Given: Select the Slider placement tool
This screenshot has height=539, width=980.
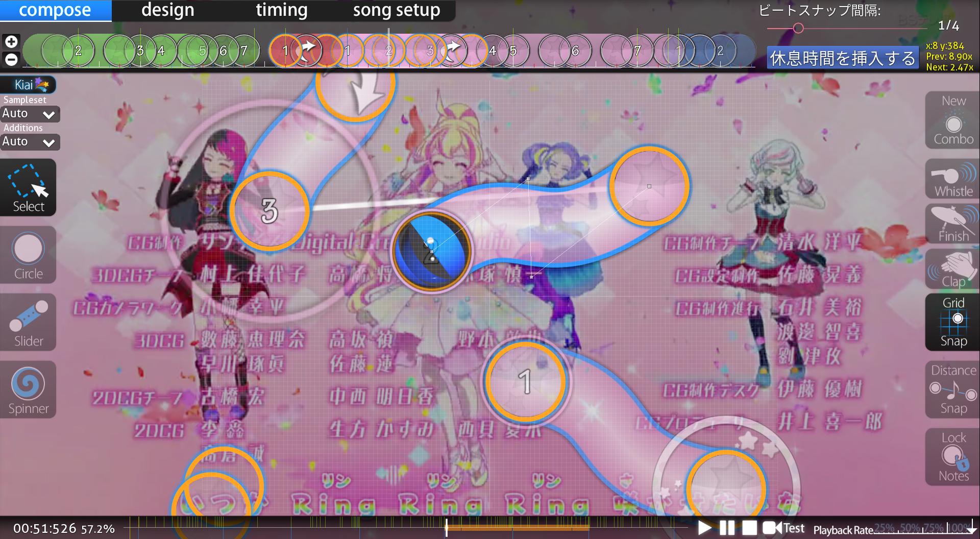Looking at the screenshot, I should coord(28,323).
